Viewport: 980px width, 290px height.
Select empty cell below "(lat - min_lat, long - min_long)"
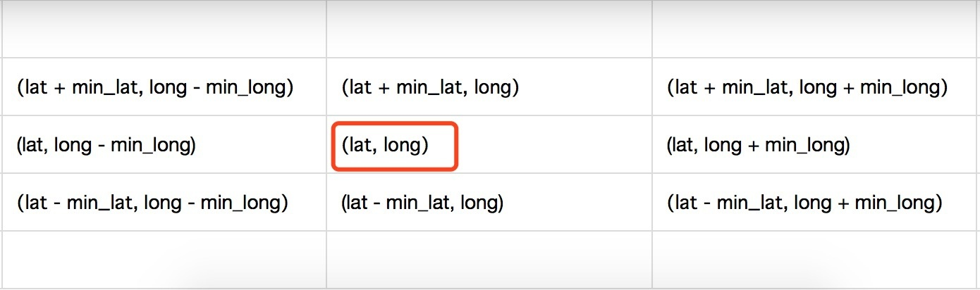[x=163, y=259]
